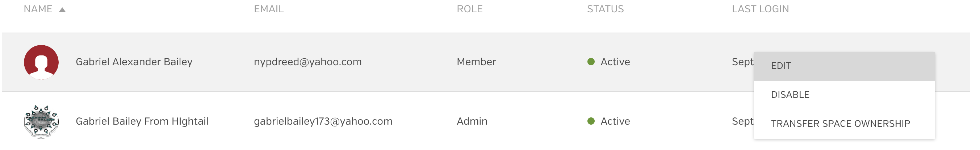Click Gabriel Alexander Bailey's red avatar icon
The width and height of the screenshot is (980, 150).
coord(41,62)
